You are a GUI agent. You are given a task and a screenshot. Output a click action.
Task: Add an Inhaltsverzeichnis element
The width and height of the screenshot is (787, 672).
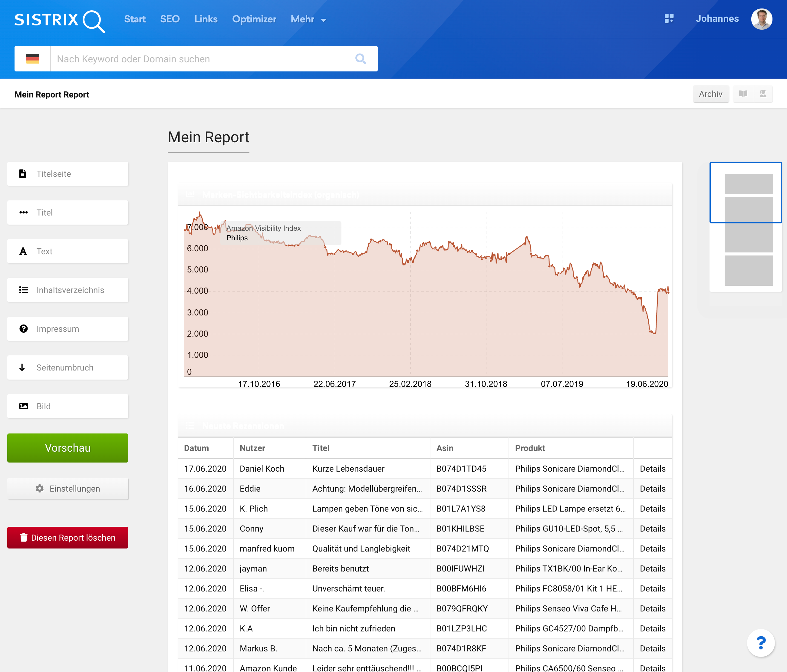68,290
